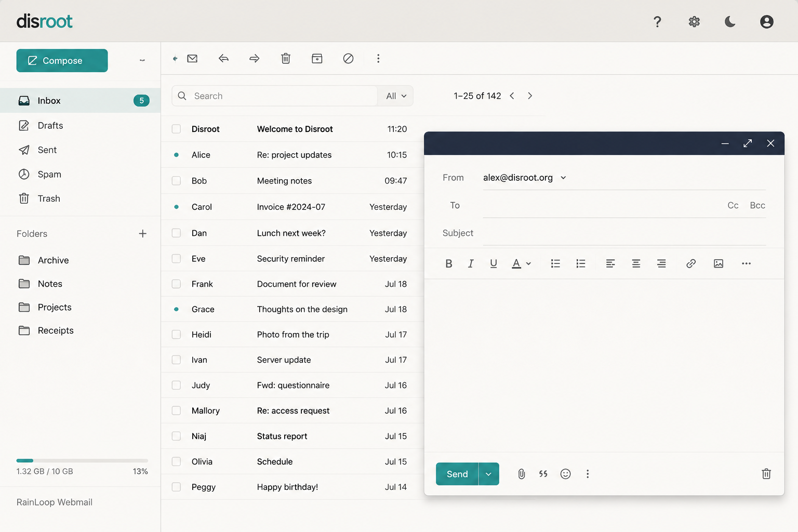
Task: Expand the From address dropdown
Action: coord(563,178)
